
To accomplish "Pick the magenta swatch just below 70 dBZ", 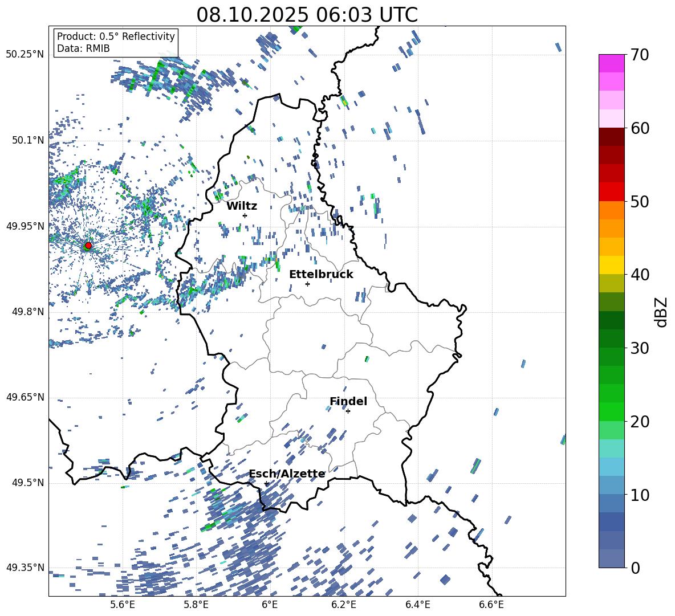I will pos(611,63).
